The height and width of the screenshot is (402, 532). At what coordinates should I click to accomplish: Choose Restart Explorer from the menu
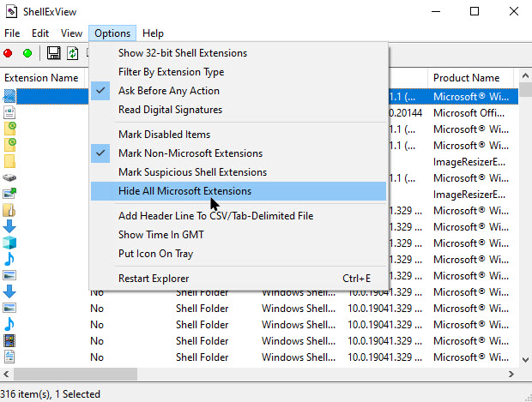pyautogui.click(x=239, y=279)
